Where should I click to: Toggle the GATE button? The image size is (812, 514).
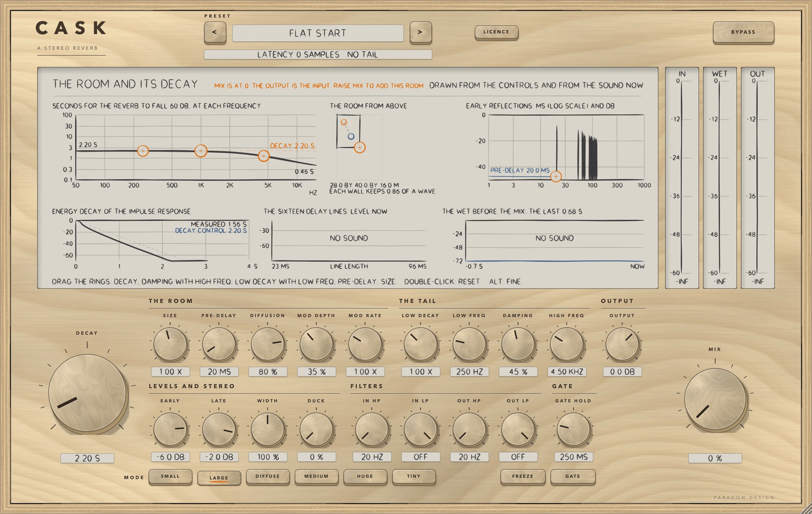click(573, 476)
